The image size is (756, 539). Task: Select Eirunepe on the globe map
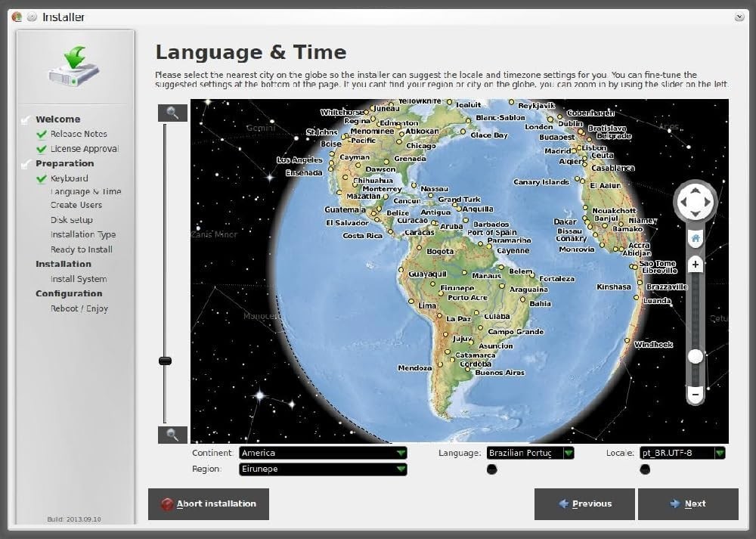click(x=457, y=288)
